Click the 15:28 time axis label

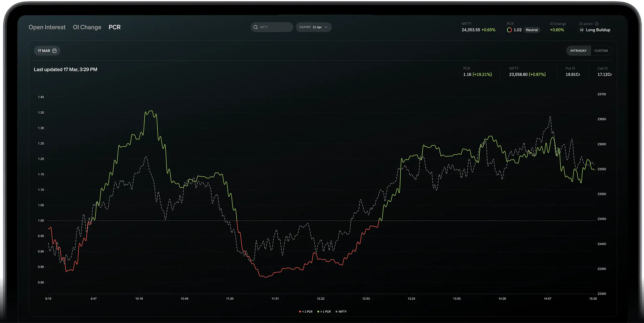593,299
